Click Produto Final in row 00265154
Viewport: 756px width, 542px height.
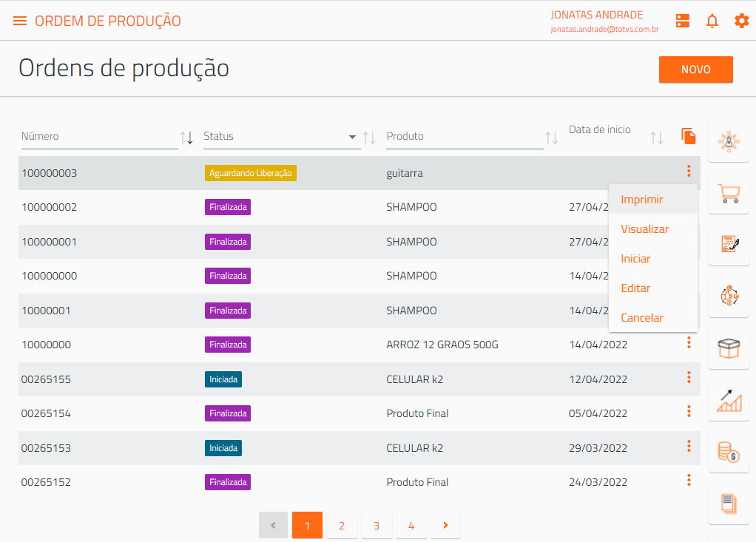(x=417, y=414)
